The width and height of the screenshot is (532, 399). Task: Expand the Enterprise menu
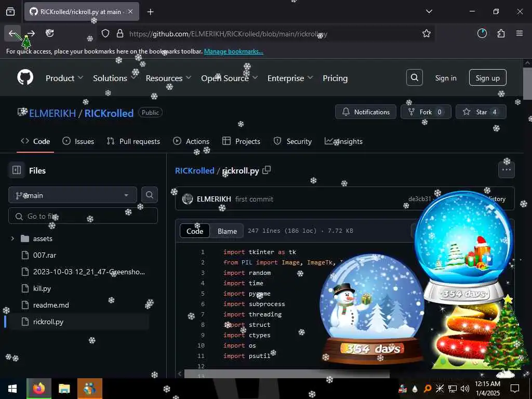pos(290,78)
